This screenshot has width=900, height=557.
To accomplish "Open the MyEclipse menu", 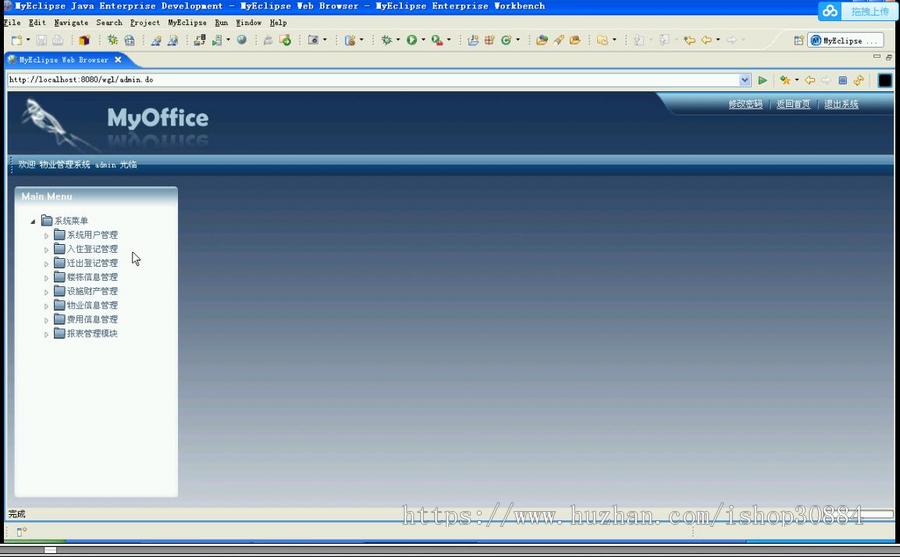I will (x=187, y=22).
